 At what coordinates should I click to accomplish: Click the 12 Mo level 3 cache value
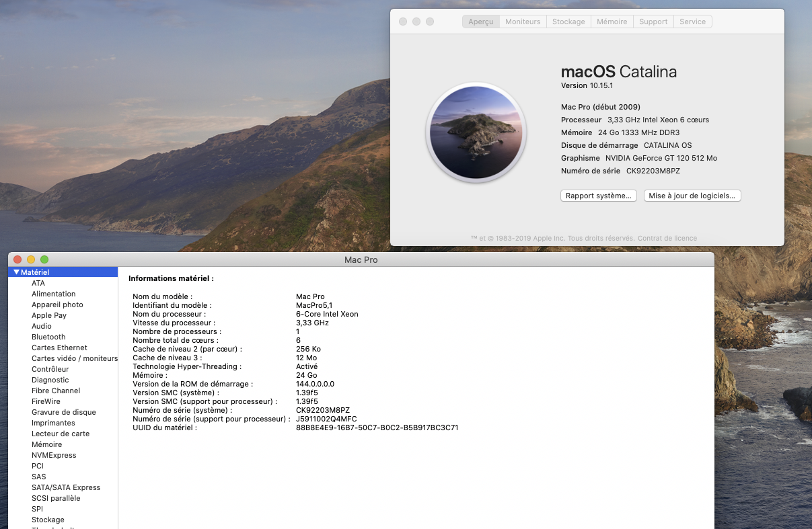(306, 358)
